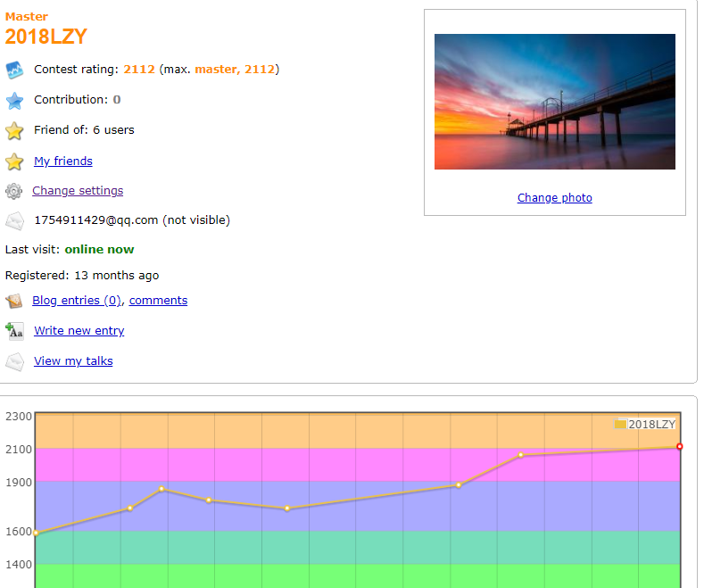The width and height of the screenshot is (704, 588).
Task: Open the comments link
Action: pyautogui.click(x=159, y=300)
